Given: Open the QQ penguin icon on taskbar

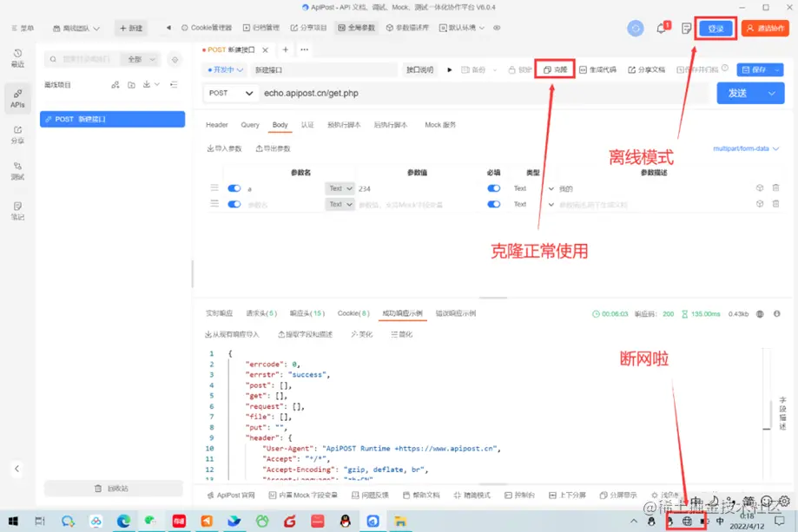Looking at the screenshot, I should (345, 522).
